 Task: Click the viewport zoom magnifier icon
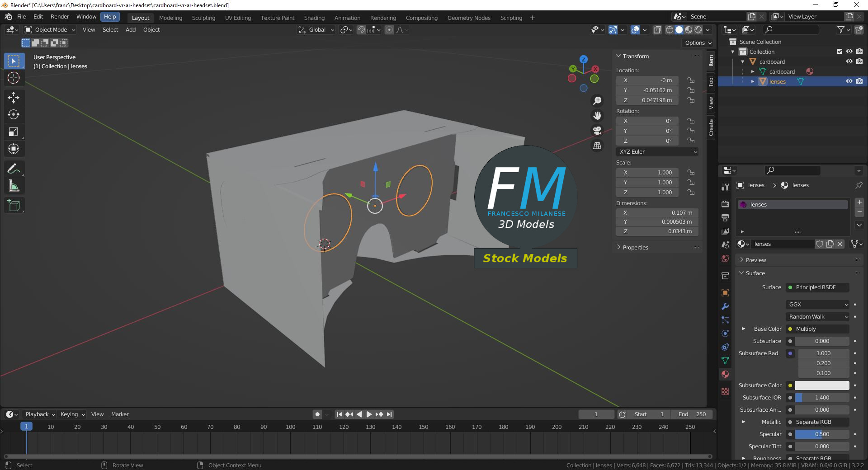tap(597, 100)
